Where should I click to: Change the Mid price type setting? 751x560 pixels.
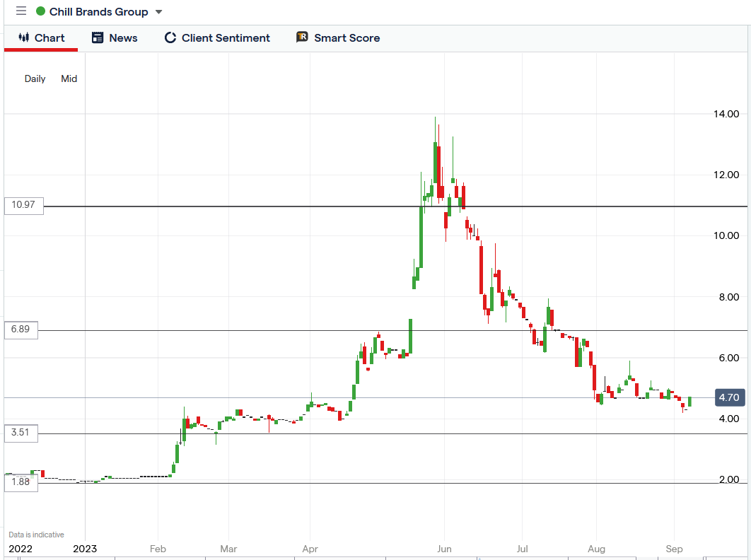tap(69, 78)
